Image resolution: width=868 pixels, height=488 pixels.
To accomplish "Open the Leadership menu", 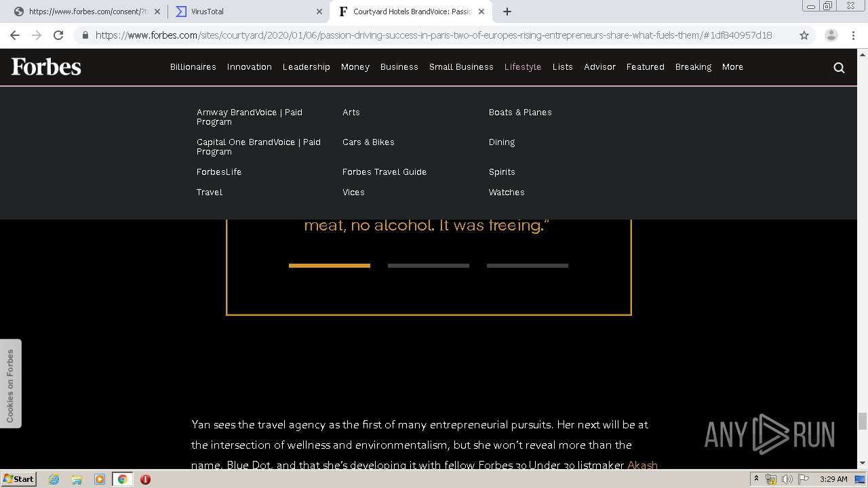I will tap(307, 67).
